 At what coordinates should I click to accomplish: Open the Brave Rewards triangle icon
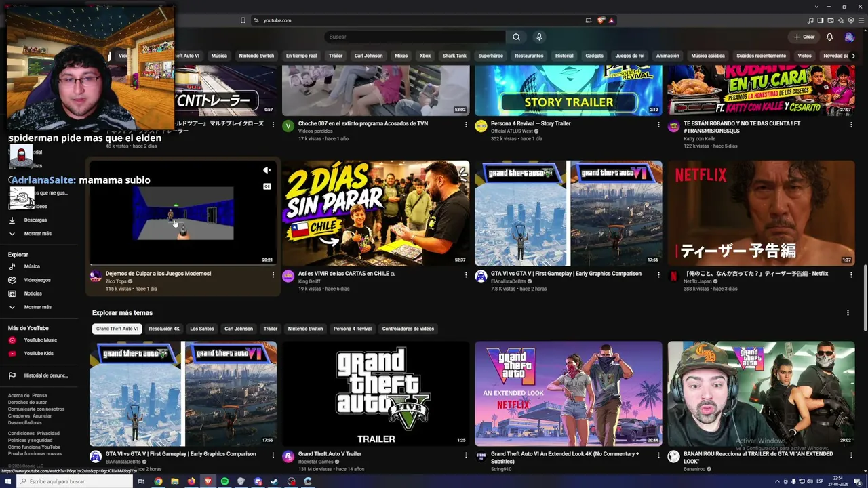click(611, 20)
